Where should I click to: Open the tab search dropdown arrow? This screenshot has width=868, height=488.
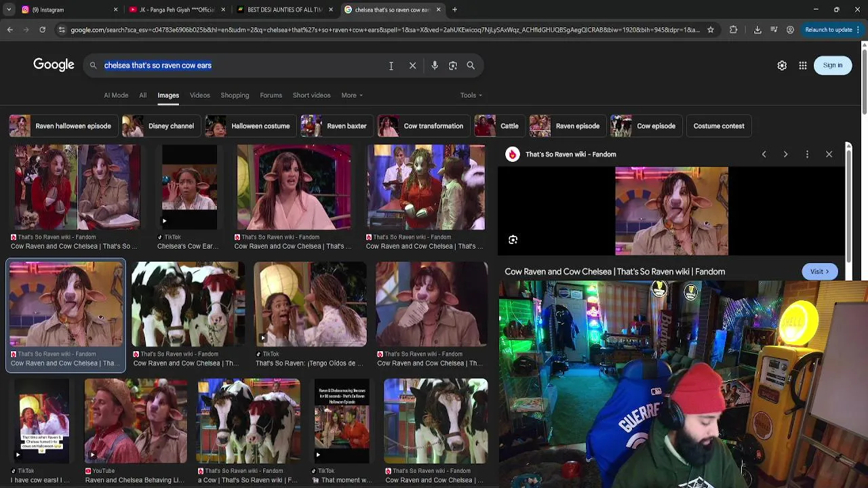pyautogui.click(x=8, y=9)
